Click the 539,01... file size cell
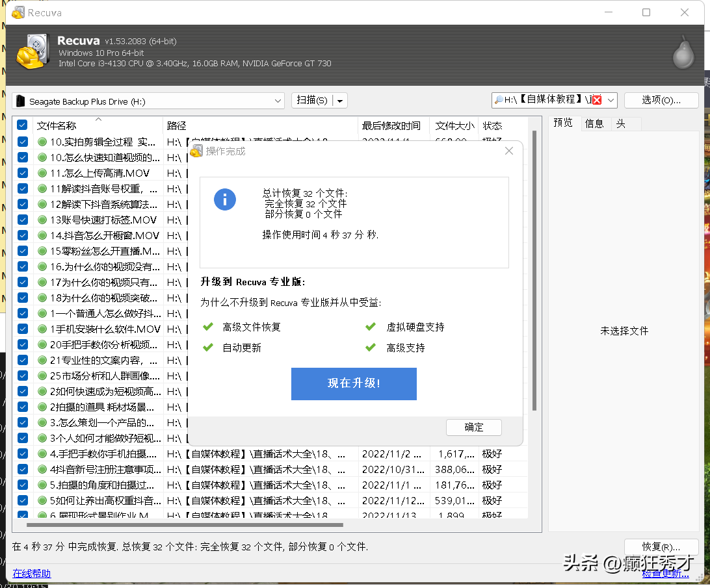710x588 pixels. tap(454, 501)
